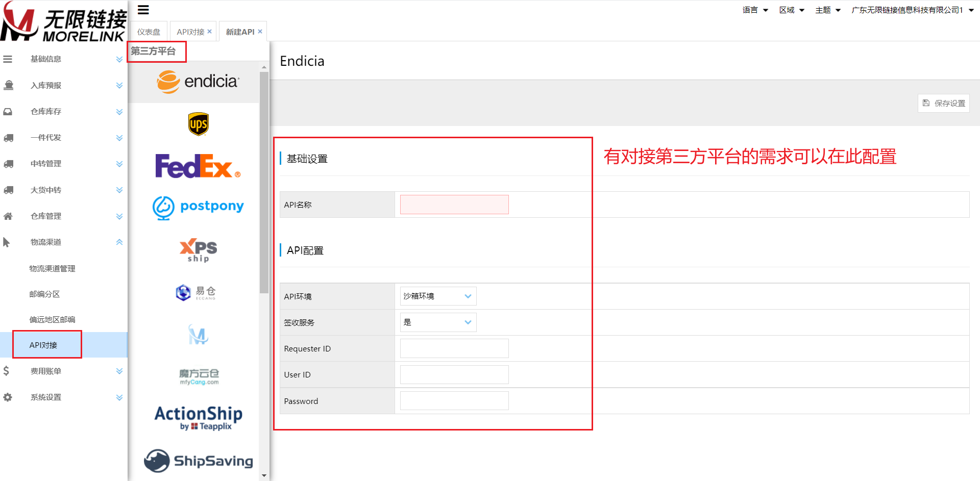The width and height of the screenshot is (980, 481).
Task: Select the ShipSaving platform logo
Action: (198, 461)
